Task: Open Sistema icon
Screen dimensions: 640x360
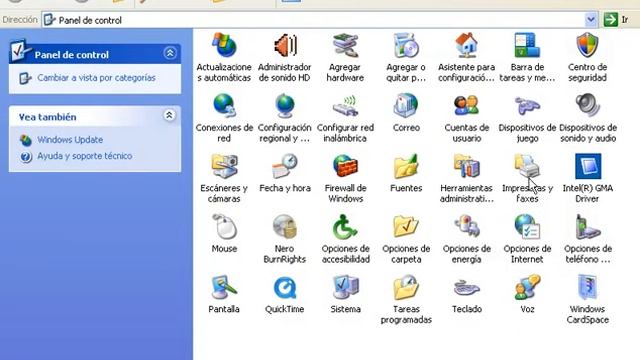Action: pos(345,287)
